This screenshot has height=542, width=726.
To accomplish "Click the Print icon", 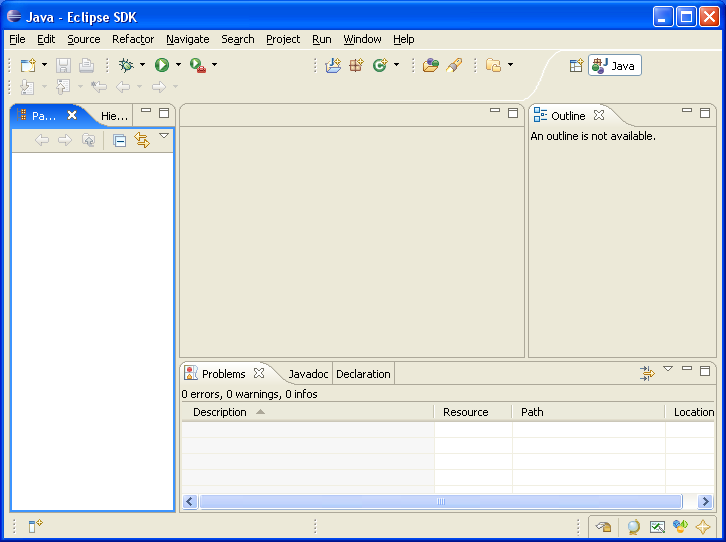I will tap(86, 65).
